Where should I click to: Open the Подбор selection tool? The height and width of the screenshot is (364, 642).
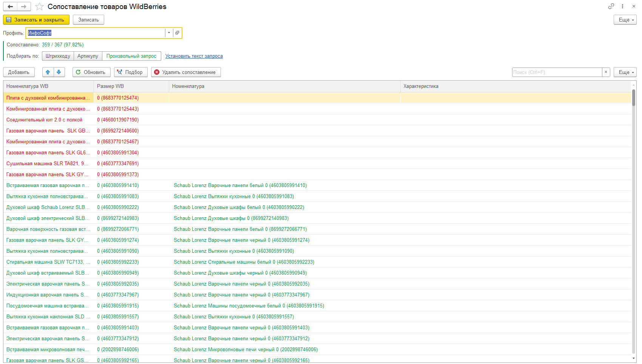(x=131, y=72)
